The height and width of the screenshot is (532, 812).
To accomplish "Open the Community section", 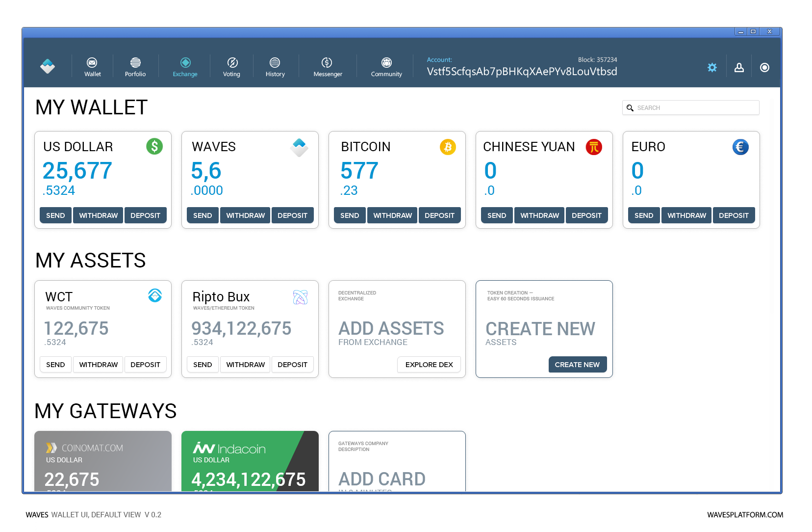I will click(386, 67).
